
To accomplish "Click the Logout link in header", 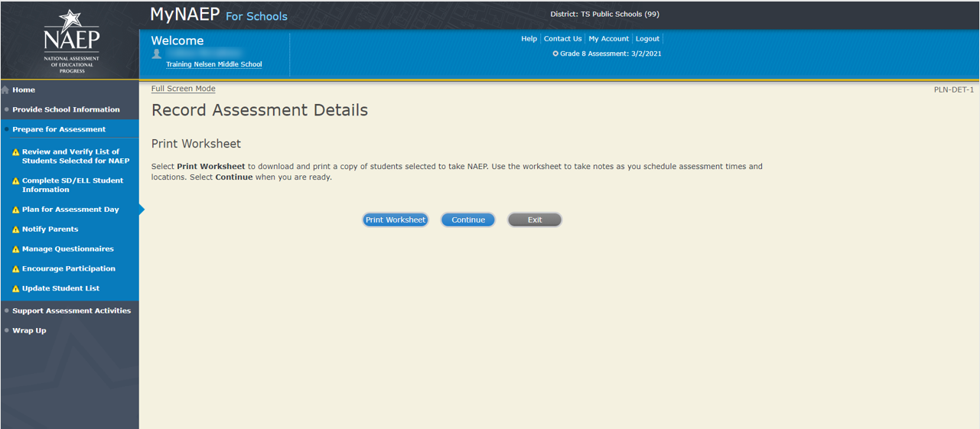I will [x=647, y=39].
